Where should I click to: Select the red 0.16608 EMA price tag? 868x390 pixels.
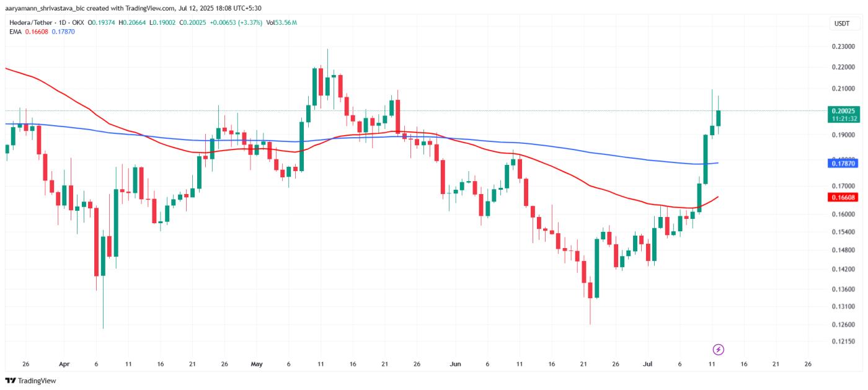coord(843,197)
